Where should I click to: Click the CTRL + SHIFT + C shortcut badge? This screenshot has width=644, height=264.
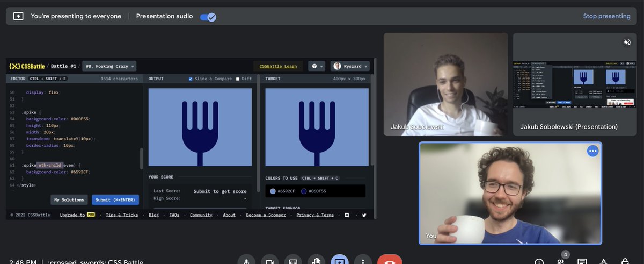(x=320, y=178)
